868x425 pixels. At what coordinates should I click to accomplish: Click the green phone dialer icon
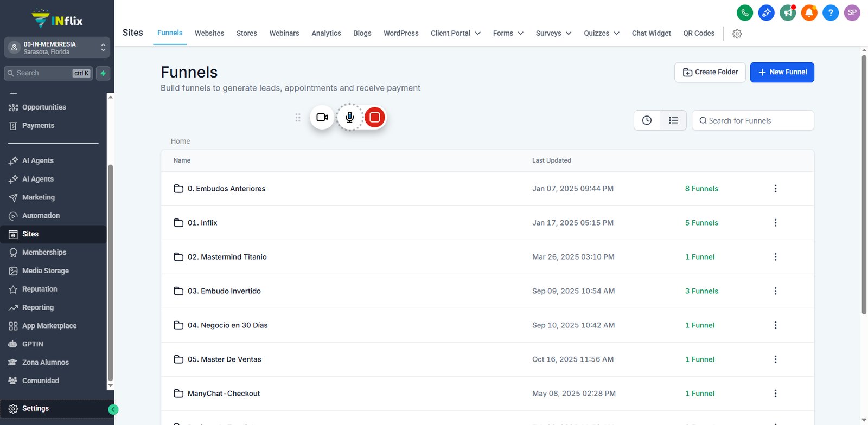(x=745, y=12)
